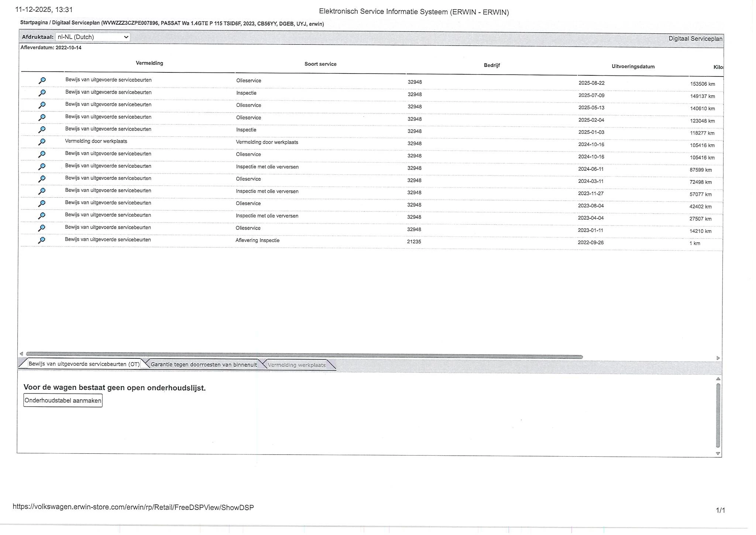This screenshot has width=756, height=535.
Task: View details of Vermelding door werkplaats row
Action: click(42, 142)
